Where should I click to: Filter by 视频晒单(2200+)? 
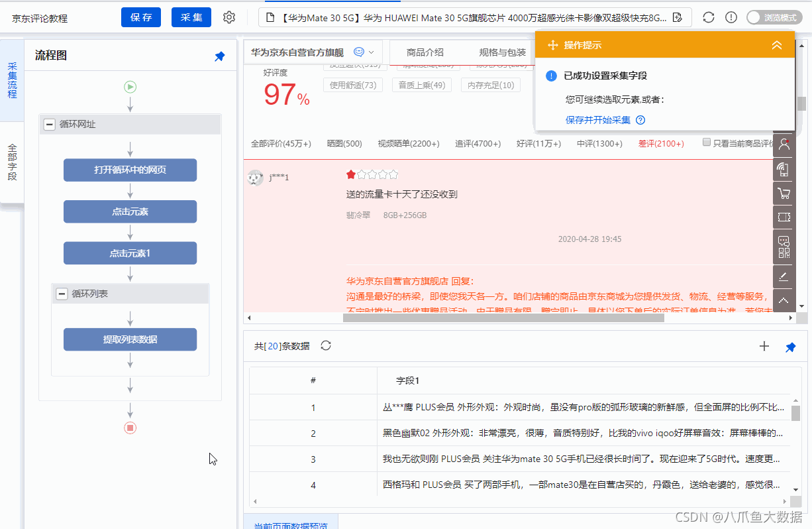coord(409,144)
